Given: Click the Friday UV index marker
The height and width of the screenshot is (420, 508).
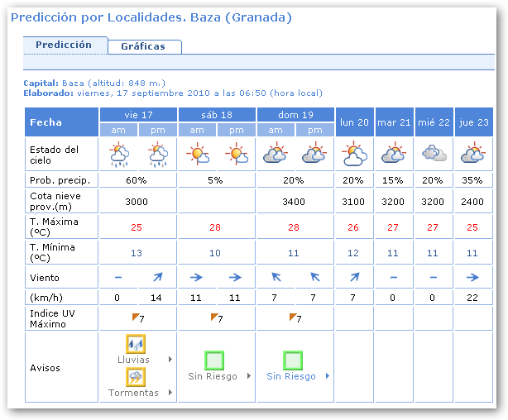Looking at the screenshot, I should [137, 317].
